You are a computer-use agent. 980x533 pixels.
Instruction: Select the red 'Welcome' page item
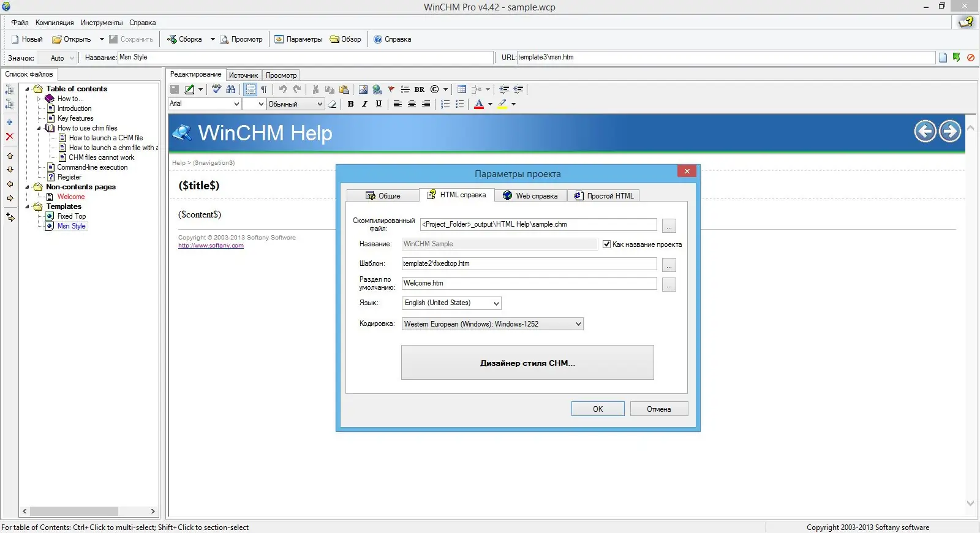pos(71,197)
